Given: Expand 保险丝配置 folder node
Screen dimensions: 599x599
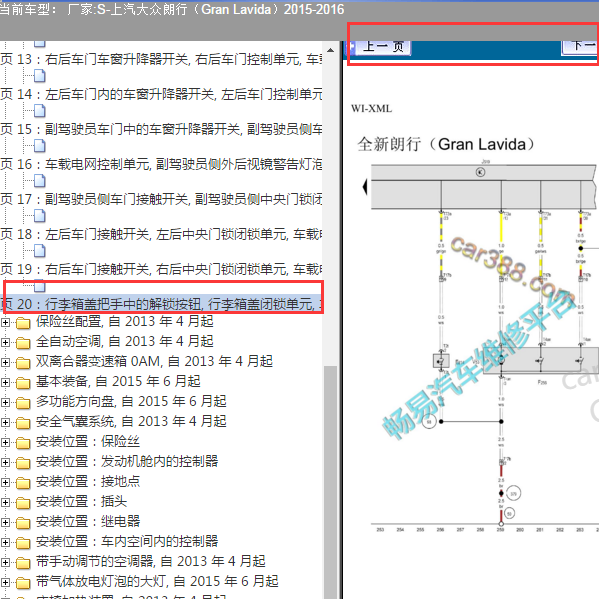Looking at the screenshot, I should pos(5,322).
